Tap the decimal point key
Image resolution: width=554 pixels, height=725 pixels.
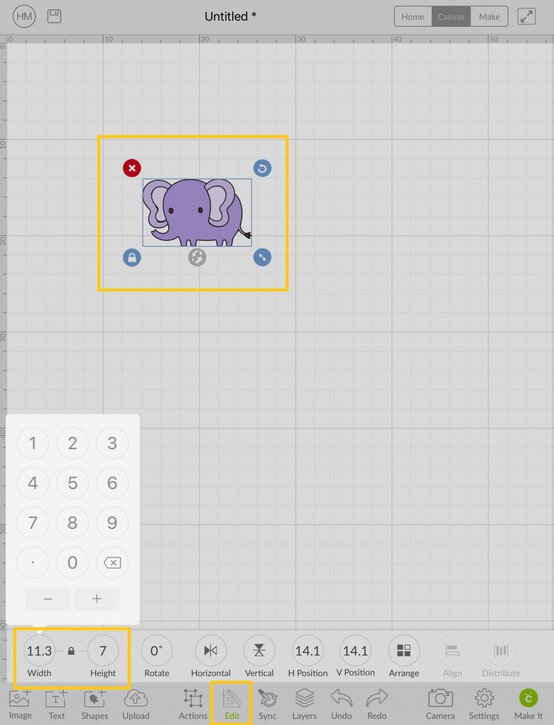tap(32, 562)
